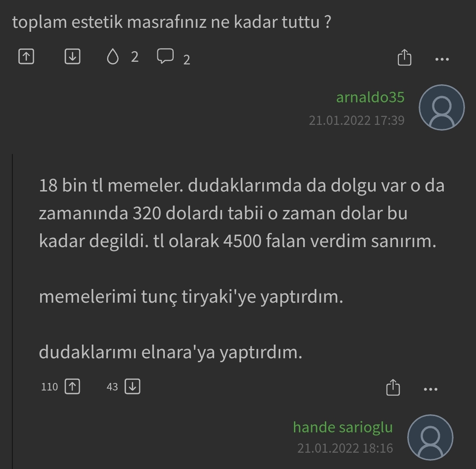Click the droplet icon under the question
476x469 pixels.
pos(113,56)
